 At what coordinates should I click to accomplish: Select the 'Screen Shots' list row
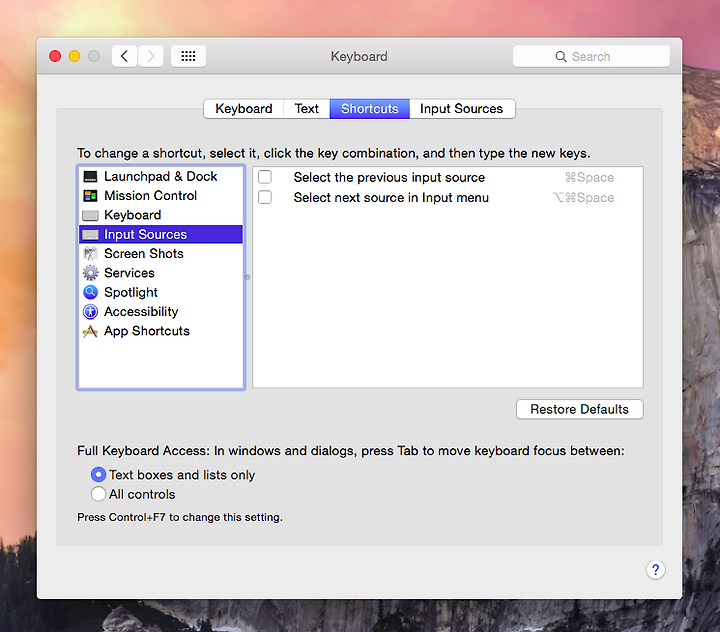pos(161,254)
